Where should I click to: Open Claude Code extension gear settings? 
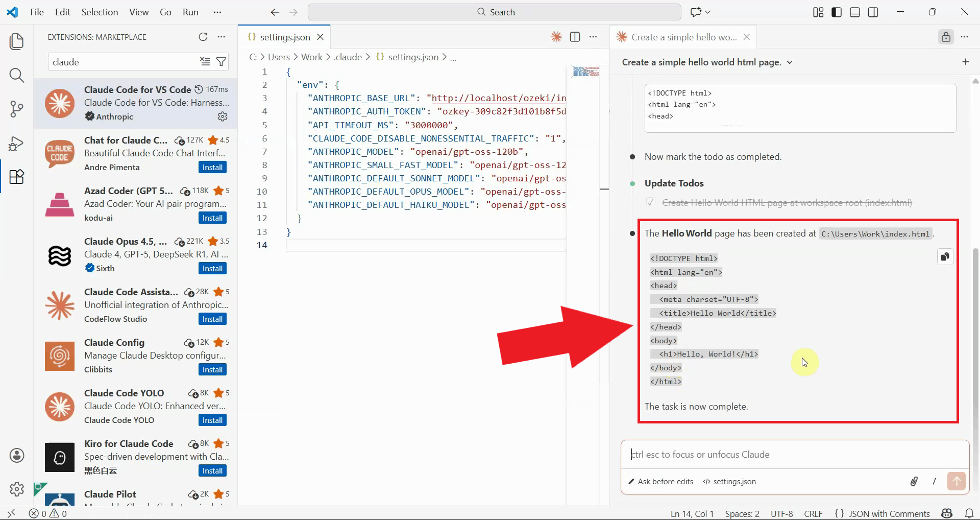[x=223, y=116]
